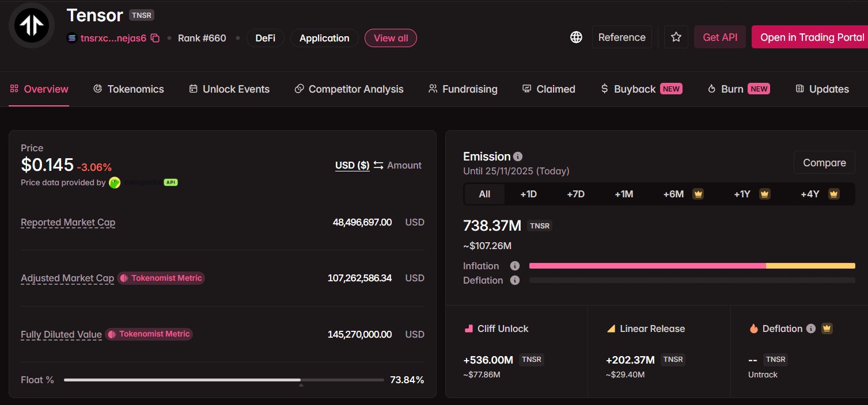Click the copy contract address icon
This screenshot has height=405, width=868.
coord(155,38)
